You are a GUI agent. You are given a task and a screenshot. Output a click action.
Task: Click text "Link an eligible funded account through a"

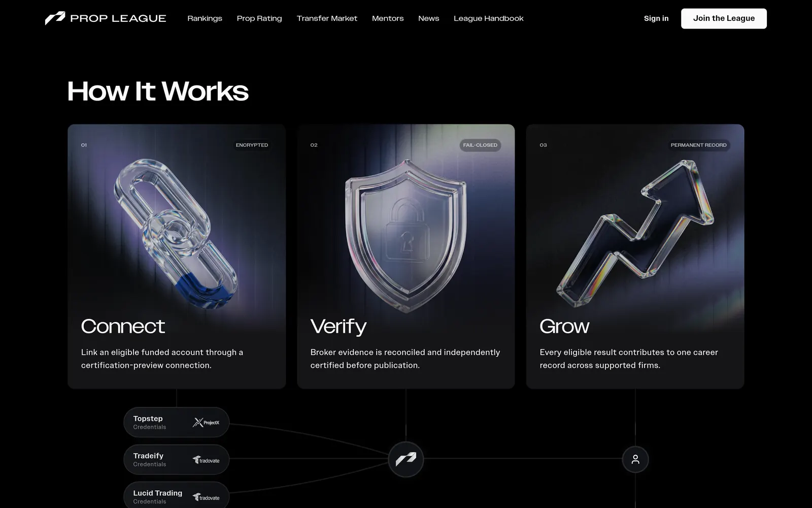coord(162,352)
